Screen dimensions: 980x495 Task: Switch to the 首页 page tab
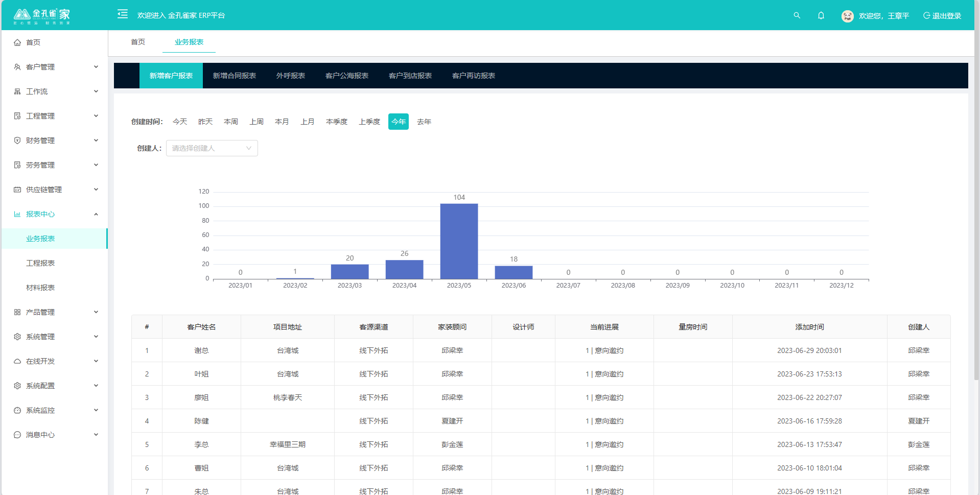coord(138,42)
